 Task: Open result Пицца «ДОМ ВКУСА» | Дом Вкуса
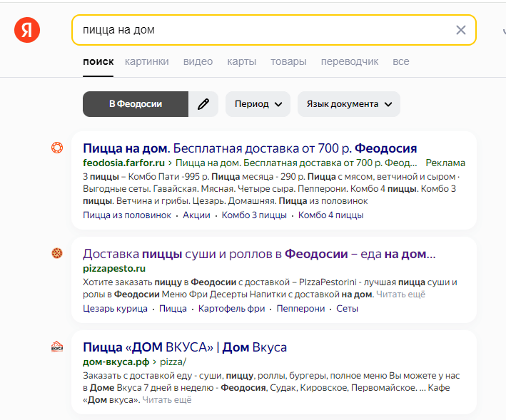coord(185,347)
